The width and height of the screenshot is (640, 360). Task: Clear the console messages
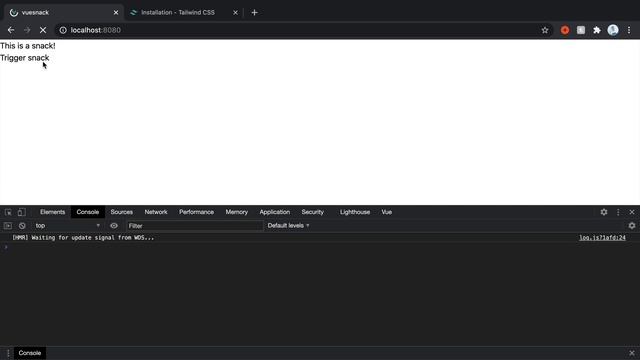coord(22,226)
